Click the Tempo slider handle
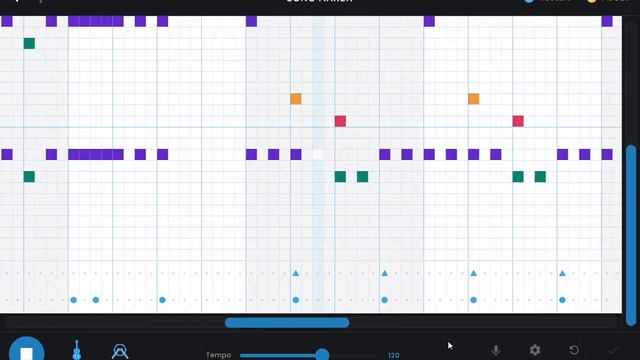This screenshot has height=360, width=640. (x=322, y=354)
